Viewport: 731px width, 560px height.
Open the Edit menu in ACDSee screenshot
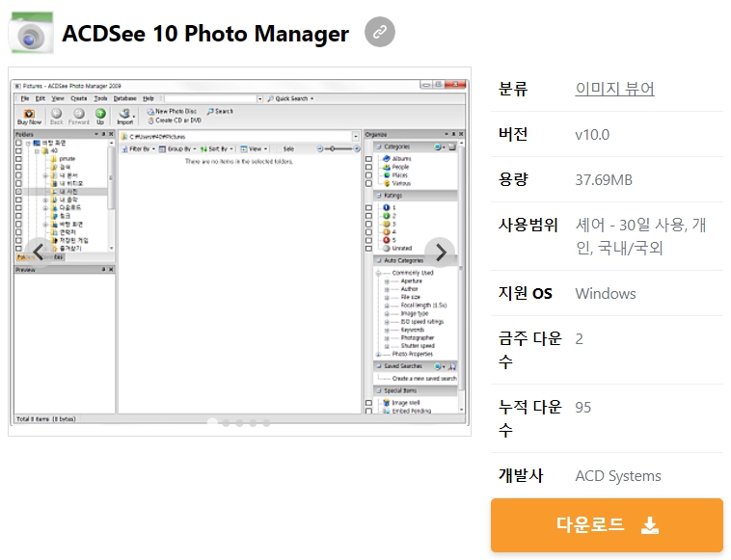[x=41, y=98]
